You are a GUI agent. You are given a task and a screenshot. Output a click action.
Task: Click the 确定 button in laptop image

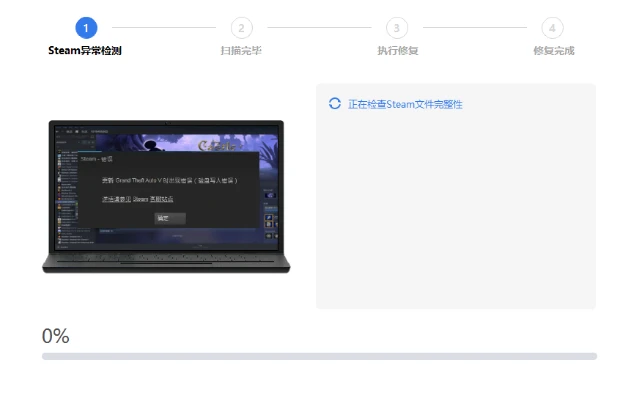click(170, 218)
